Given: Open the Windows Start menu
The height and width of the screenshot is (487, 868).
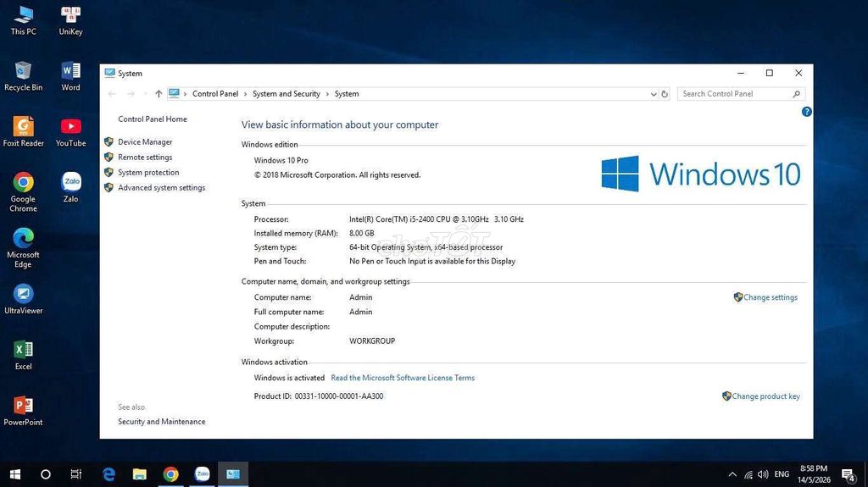Looking at the screenshot, I should coord(15,474).
